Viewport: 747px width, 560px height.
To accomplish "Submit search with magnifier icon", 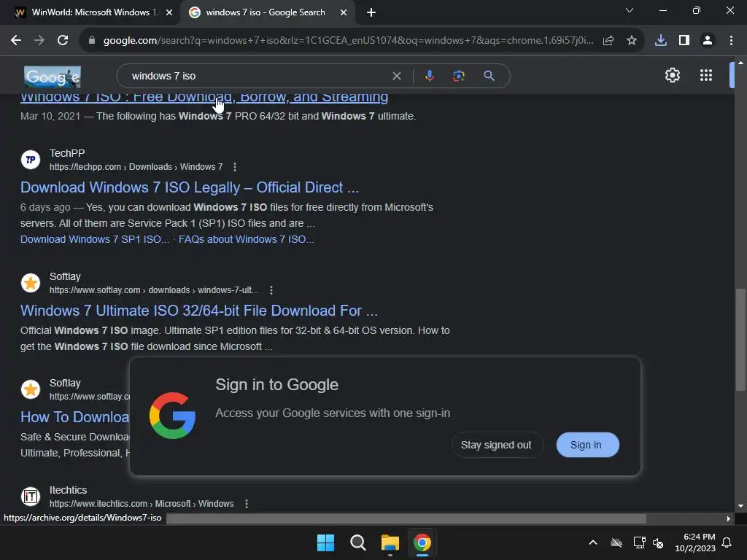I will click(x=489, y=76).
